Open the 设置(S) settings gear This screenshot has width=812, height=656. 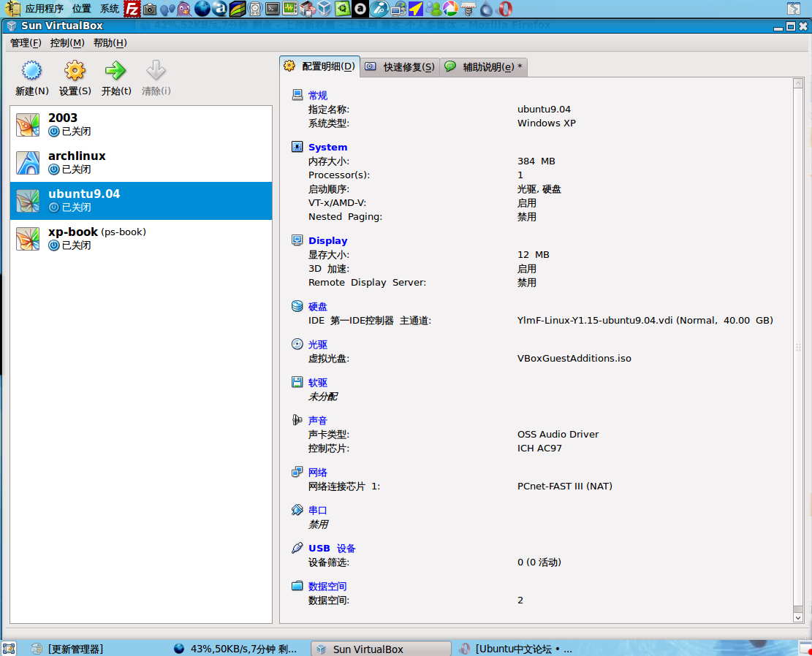coord(75,70)
